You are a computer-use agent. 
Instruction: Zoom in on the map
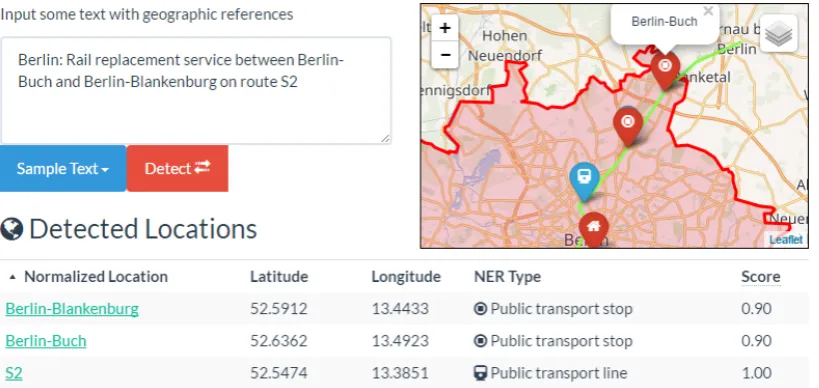pos(445,28)
